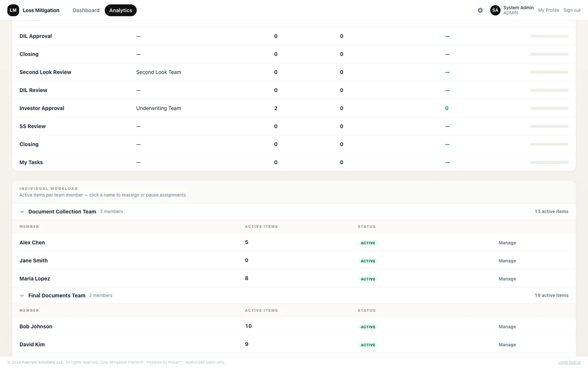Click the Investor Approval progress bar
The width and height of the screenshot is (588, 368).
click(x=549, y=108)
